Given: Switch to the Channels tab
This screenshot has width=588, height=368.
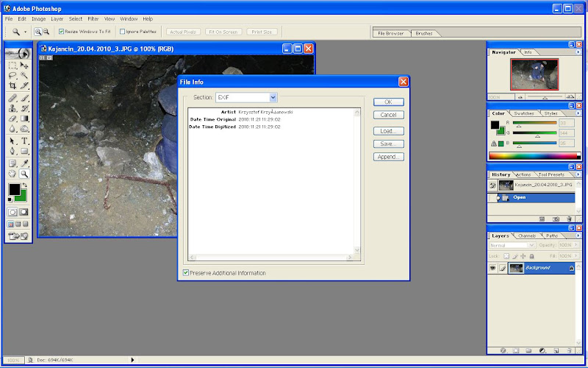Looking at the screenshot, I should click(x=527, y=236).
